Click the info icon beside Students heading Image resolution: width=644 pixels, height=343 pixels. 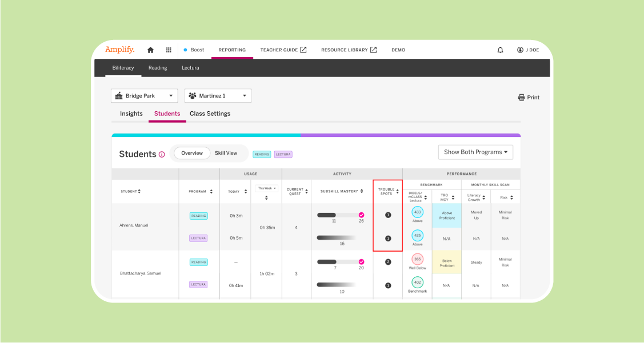tap(162, 154)
